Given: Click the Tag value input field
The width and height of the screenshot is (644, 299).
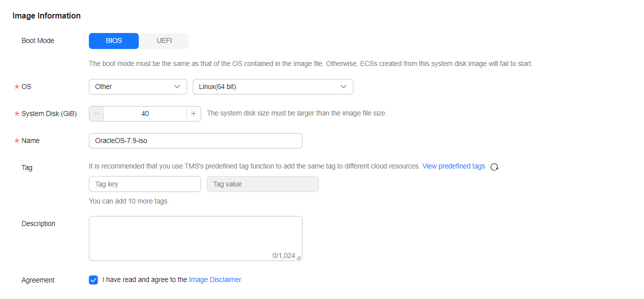Looking at the screenshot, I should click(x=263, y=184).
